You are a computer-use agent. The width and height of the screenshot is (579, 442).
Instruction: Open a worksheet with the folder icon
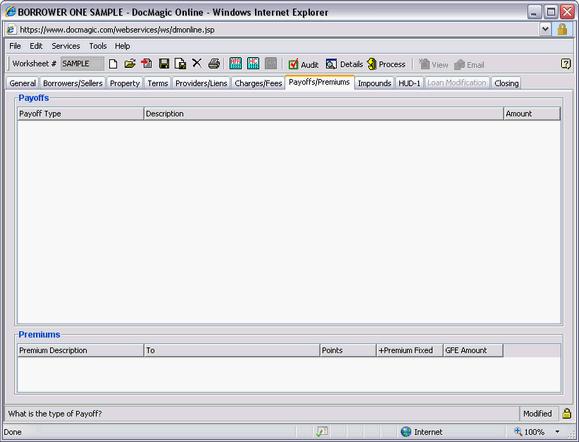[130, 64]
